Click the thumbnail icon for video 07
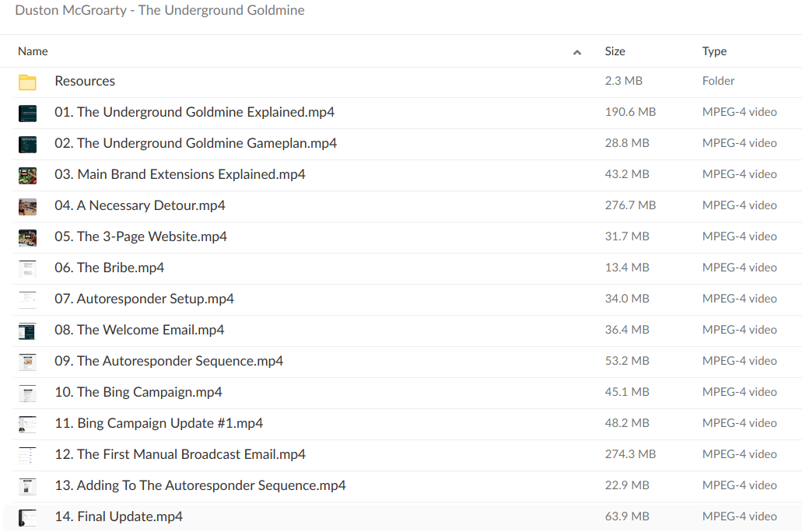The height and width of the screenshot is (532, 802). [28, 299]
